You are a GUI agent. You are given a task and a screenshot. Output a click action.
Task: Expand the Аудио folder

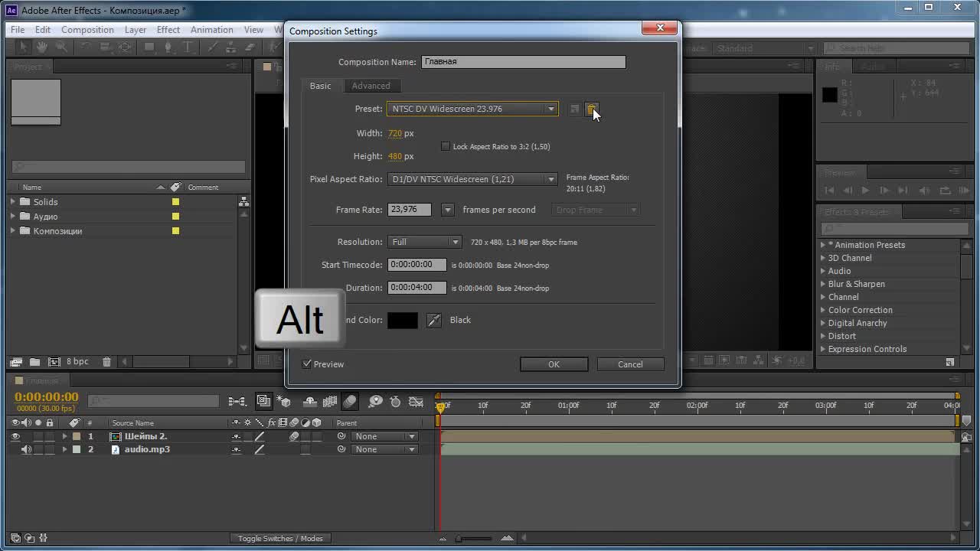(13, 217)
